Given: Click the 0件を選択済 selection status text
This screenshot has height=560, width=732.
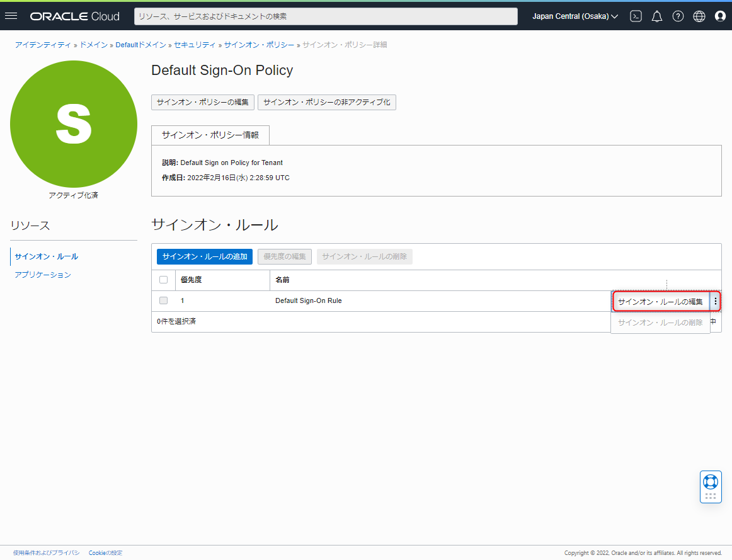Looking at the screenshot, I should 176,321.
